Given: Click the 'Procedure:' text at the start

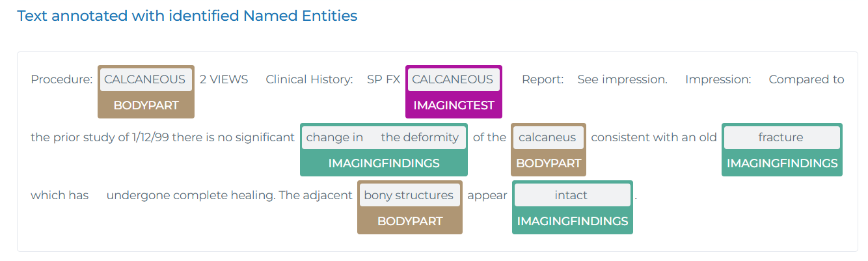Looking at the screenshot, I should 62,79.
